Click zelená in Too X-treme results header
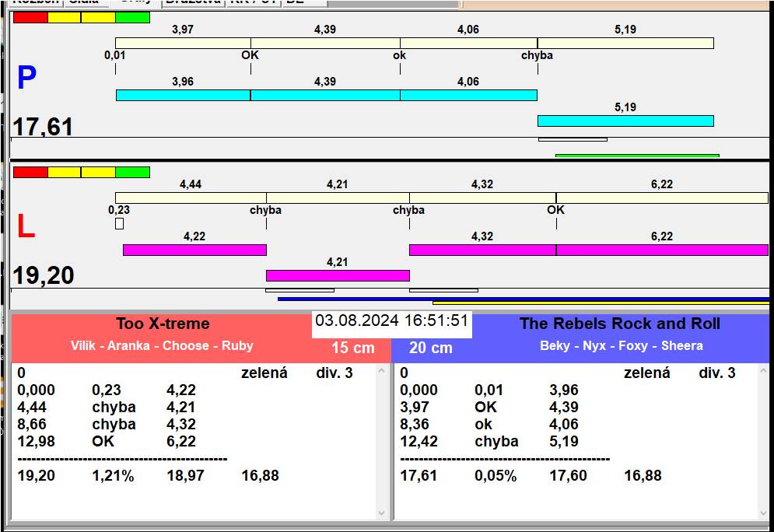This screenshot has width=774, height=532. pos(264,373)
